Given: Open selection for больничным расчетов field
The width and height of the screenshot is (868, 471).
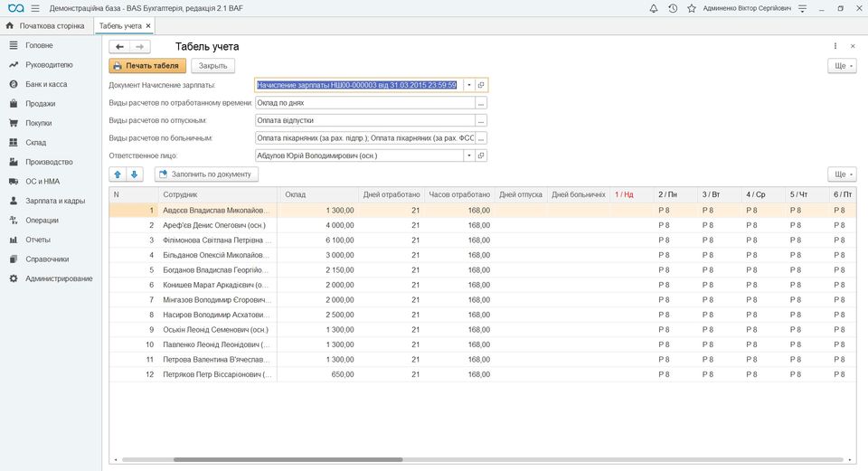Looking at the screenshot, I should [481, 137].
